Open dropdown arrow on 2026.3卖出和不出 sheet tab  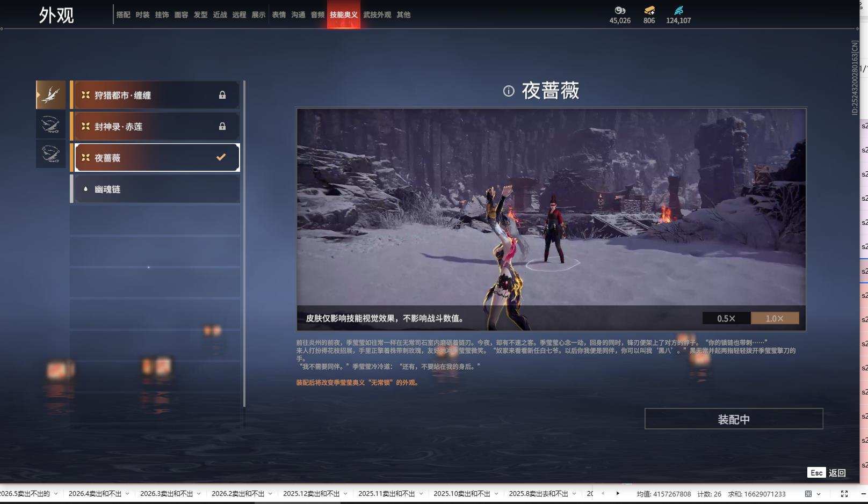199,494
